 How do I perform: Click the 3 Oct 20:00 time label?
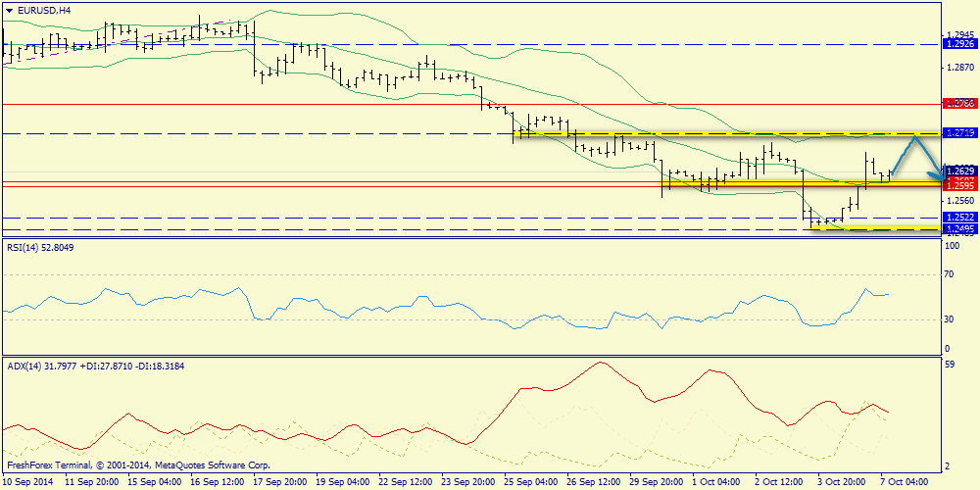842,482
